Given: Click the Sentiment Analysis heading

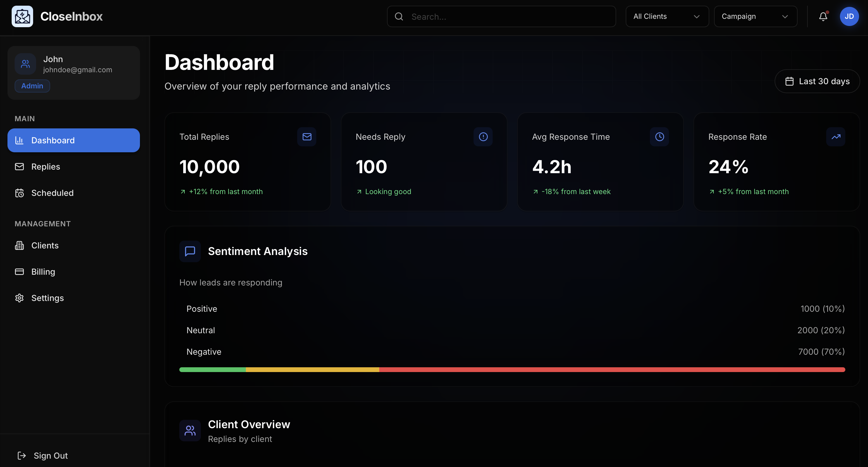Looking at the screenshot, I should click(x=258, y=251).
